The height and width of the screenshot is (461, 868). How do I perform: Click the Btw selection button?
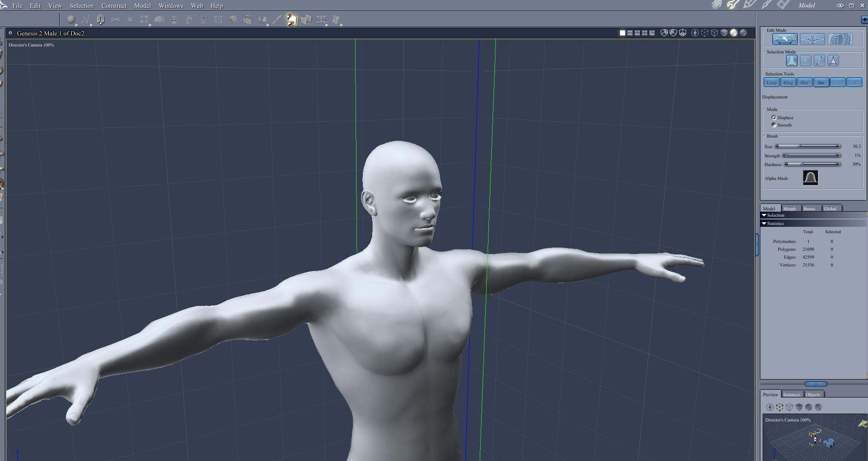coord(805,82)
